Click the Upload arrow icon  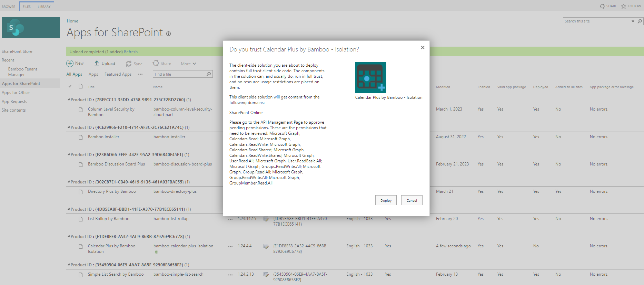[x=97, y=64]
